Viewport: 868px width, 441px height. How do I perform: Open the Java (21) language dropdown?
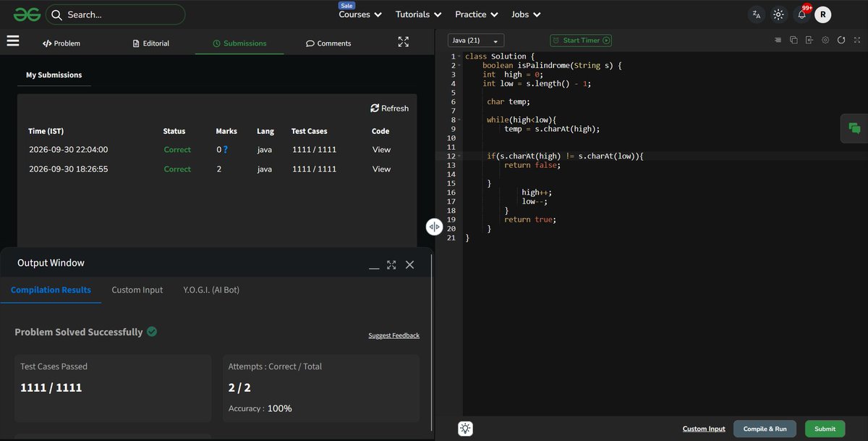pos(476,41)
